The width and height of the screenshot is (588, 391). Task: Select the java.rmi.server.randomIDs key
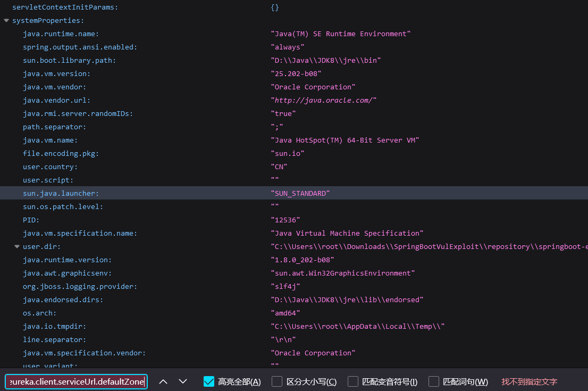tap(78, 114)
